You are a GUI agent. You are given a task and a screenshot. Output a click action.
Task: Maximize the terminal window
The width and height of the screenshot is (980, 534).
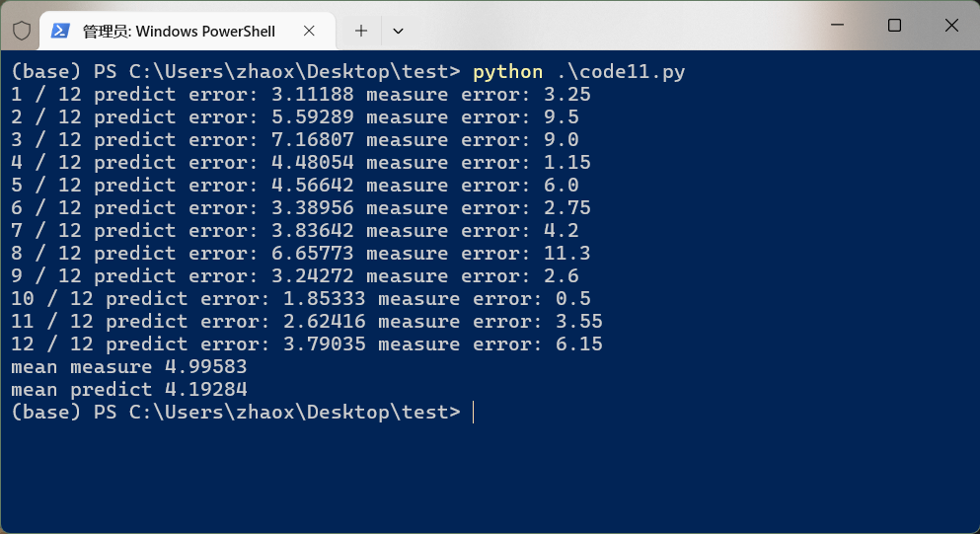(894, 25)
